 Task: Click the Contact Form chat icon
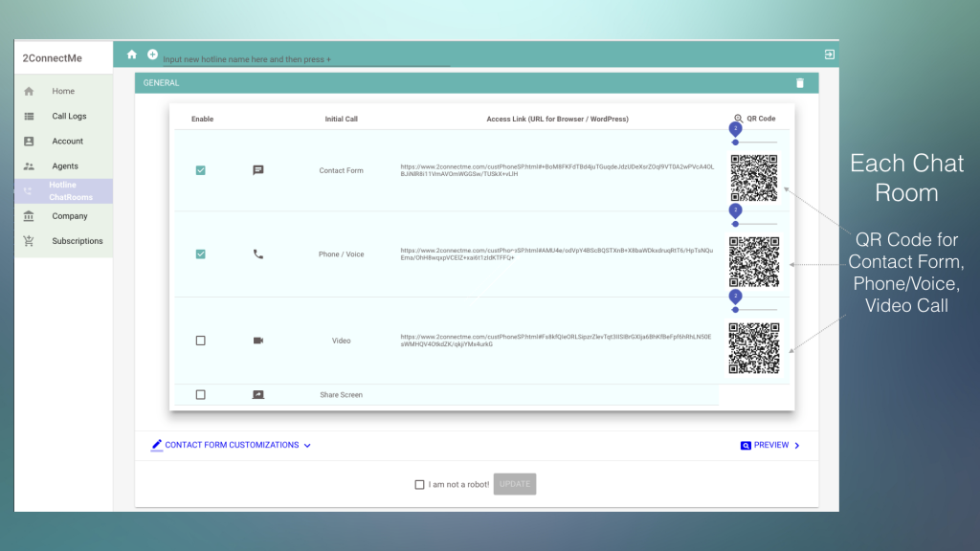[258, 170]
